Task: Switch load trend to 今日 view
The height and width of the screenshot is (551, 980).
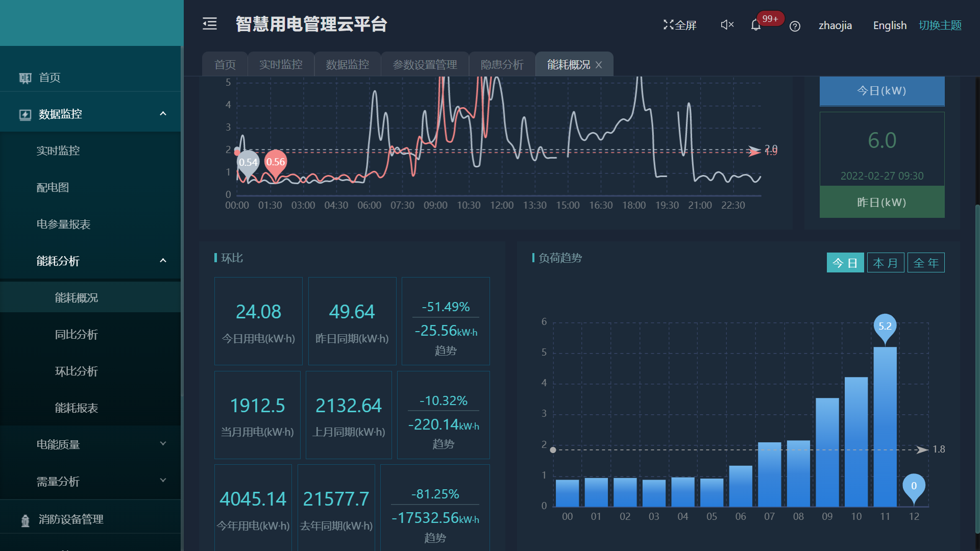Action: click(845, 263)
